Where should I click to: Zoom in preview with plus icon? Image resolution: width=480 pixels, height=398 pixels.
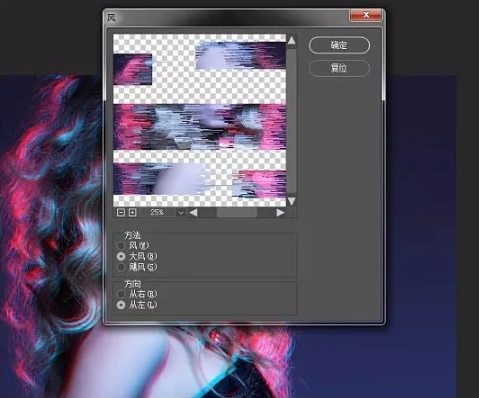pyautogui.click(x=132, y=212)
